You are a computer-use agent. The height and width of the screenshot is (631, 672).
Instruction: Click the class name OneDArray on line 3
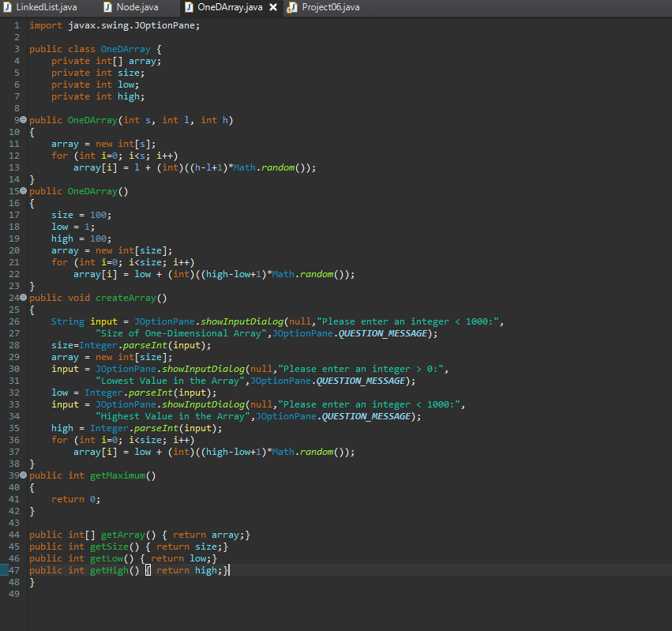[x=125, y=49]
